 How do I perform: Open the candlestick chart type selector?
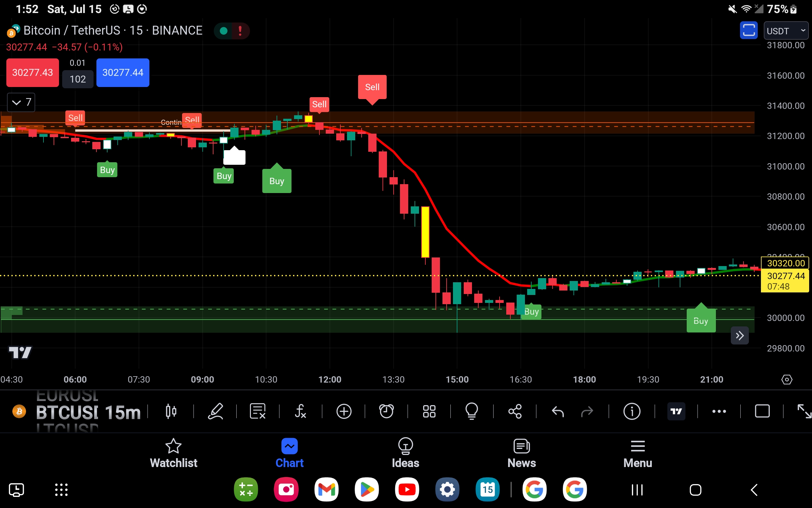(171, 411)
